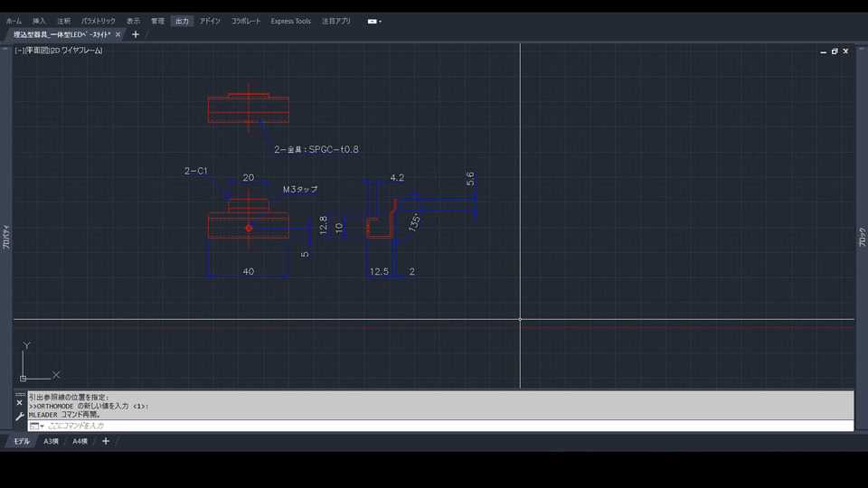The image size is (868, 488).
Task: Add a new layout with plus button
Action: click(x=106, y=441)
